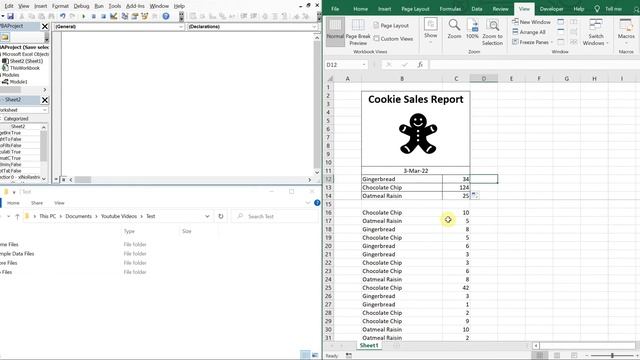The height and width of the screenshot is (360, 640).
Task: Click Custom Views in Excel ribbon
Action: [x=393, y=39]
